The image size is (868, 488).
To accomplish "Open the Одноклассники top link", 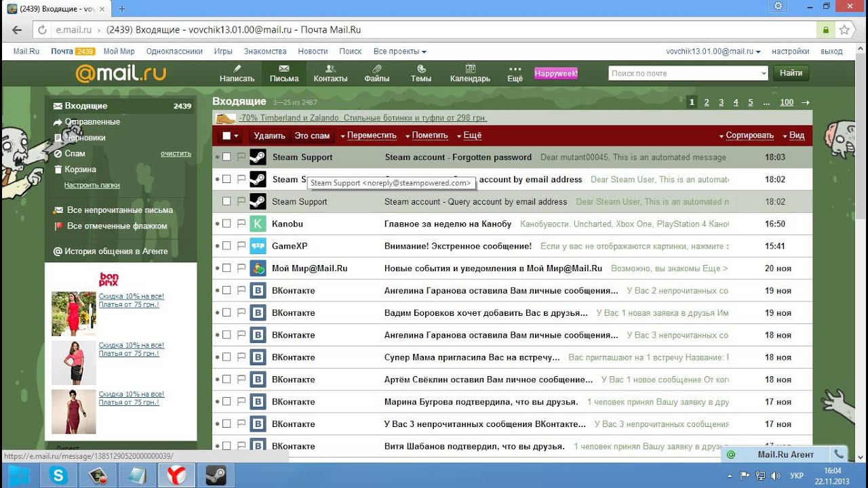I will [x=174, y=52].
